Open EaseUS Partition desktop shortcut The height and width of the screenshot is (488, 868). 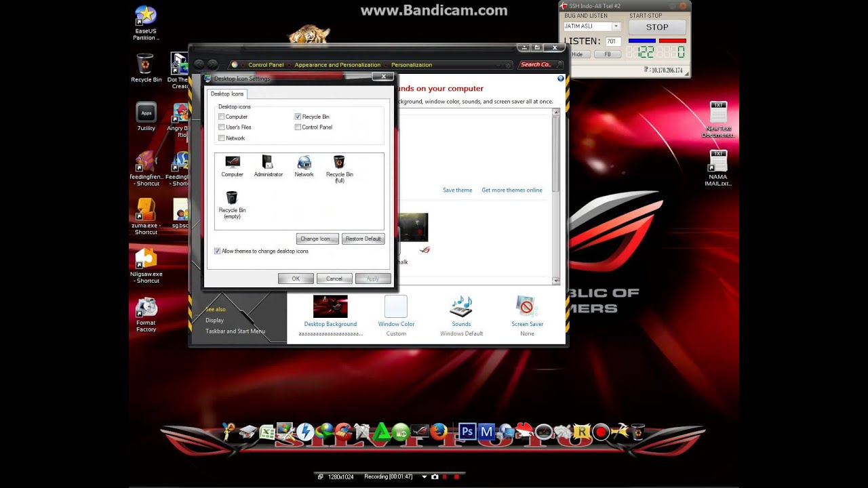point(146,22)
